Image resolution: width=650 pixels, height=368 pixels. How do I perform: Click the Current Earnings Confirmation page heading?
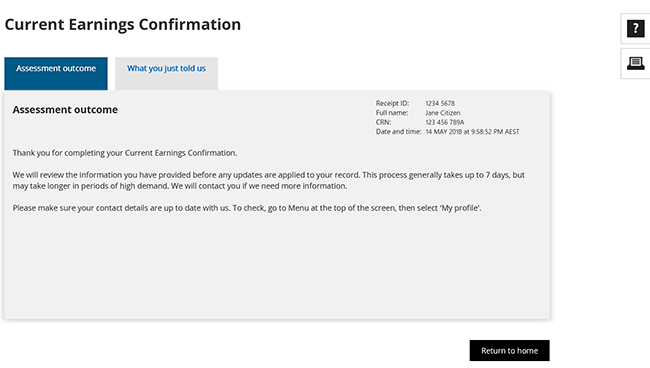point(123,24)
